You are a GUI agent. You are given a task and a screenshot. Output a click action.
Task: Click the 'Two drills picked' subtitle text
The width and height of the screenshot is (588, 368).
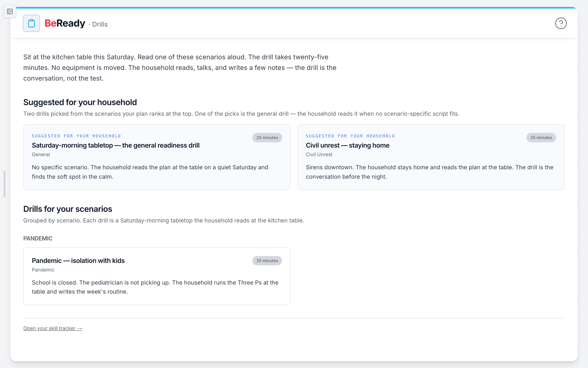(x=241, y=114)
